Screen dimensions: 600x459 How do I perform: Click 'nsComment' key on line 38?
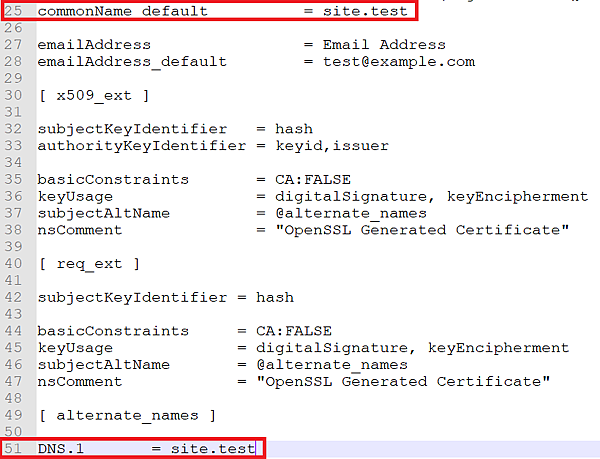tap(80, 230)
